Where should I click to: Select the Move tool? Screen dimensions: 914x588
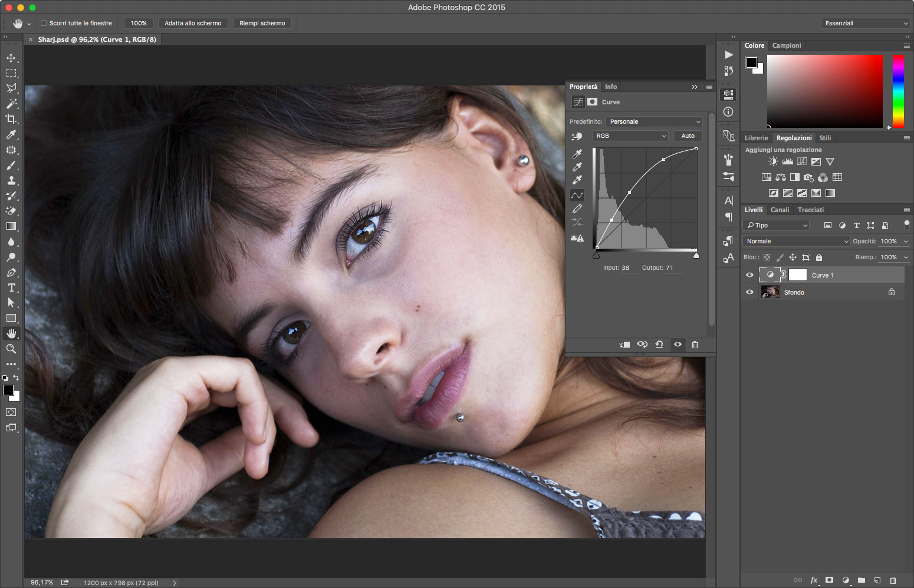[x=11, y=58]
